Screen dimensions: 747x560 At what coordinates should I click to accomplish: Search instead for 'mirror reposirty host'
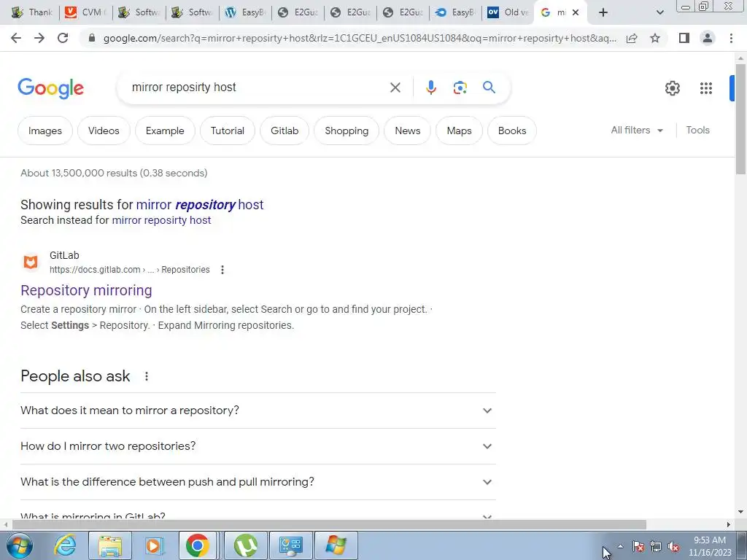[161, 220]
